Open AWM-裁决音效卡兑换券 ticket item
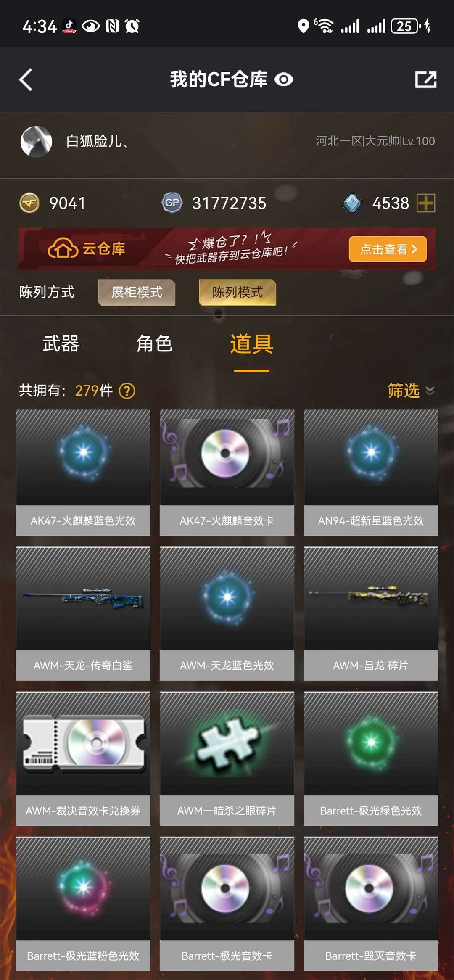Image resolution: width=454 pixels, height=980 pixels. coord(83,758)
